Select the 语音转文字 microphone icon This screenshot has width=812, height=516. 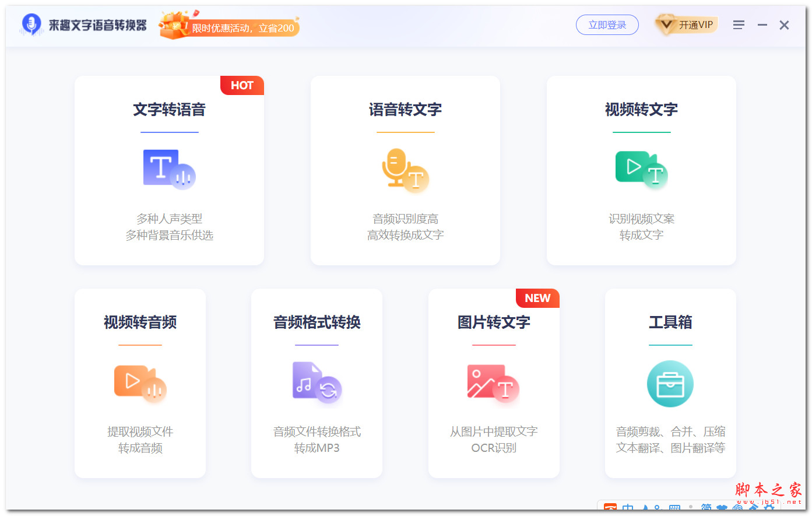[x=406, y=171]
